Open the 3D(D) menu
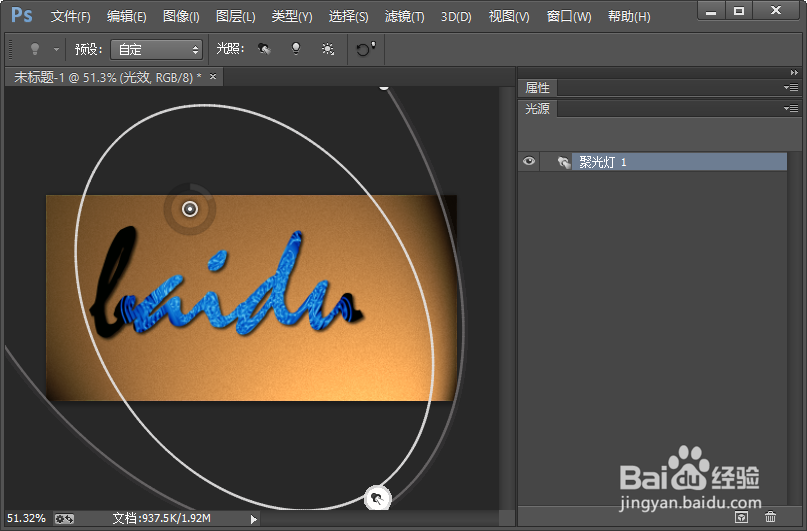Viewport: 807px width, 531px height. (x=456, y=16)
